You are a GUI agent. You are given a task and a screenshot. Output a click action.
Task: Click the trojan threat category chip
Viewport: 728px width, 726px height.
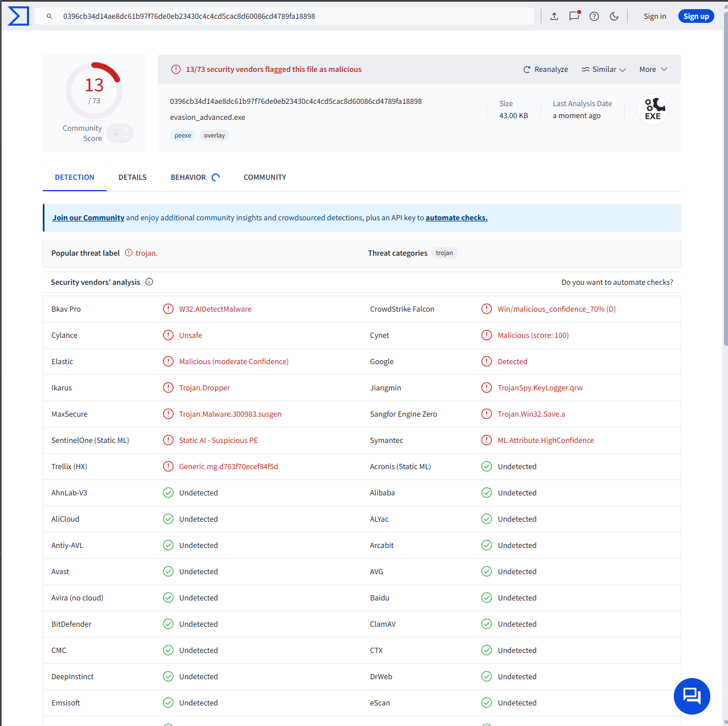pyautogui.click(x=444, y=253)
